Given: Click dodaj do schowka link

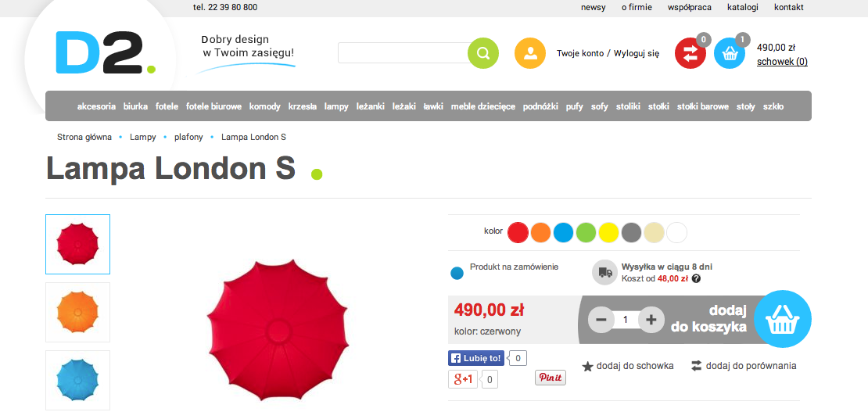Looking at the screenshot, I should [628, 366].
